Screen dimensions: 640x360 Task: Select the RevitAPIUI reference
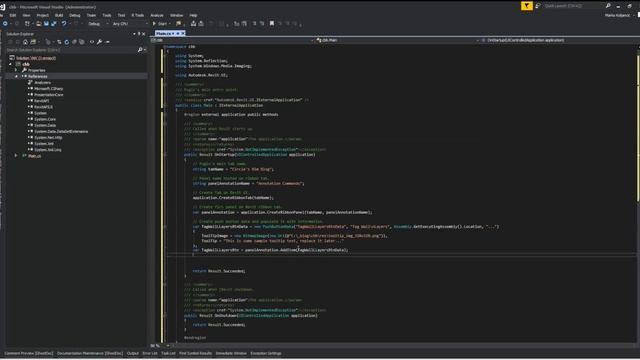pos(43,107)
